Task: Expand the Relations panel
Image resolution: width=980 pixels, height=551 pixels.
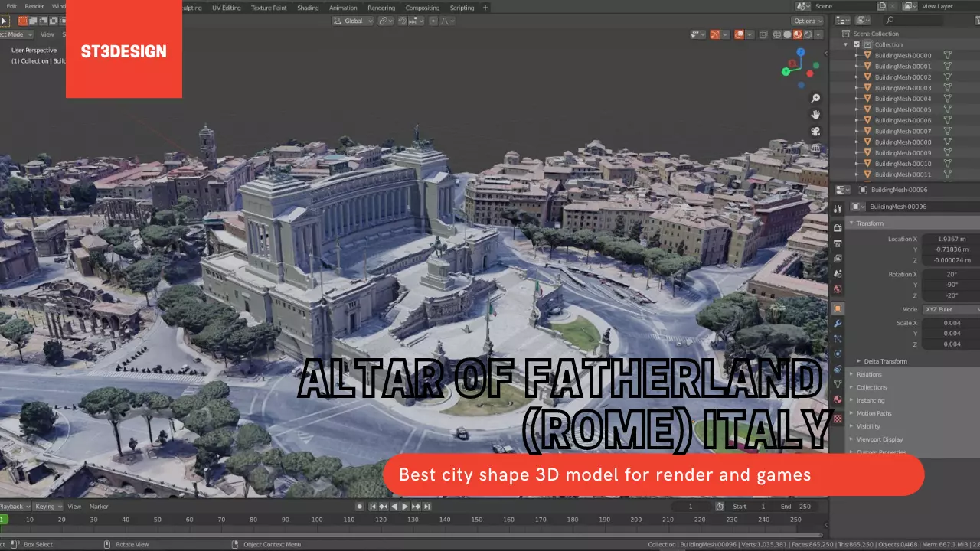Action: point(851,374)
